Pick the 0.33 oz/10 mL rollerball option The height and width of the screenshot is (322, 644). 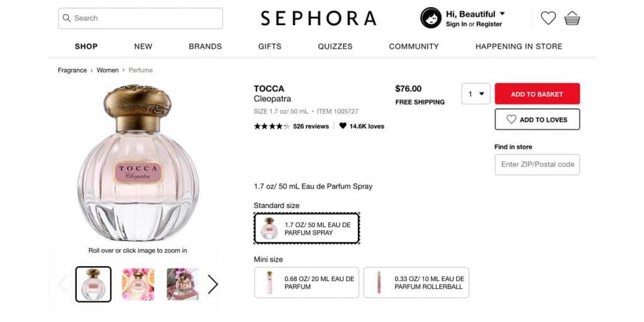pyautogui.click(x=416, y=282)
